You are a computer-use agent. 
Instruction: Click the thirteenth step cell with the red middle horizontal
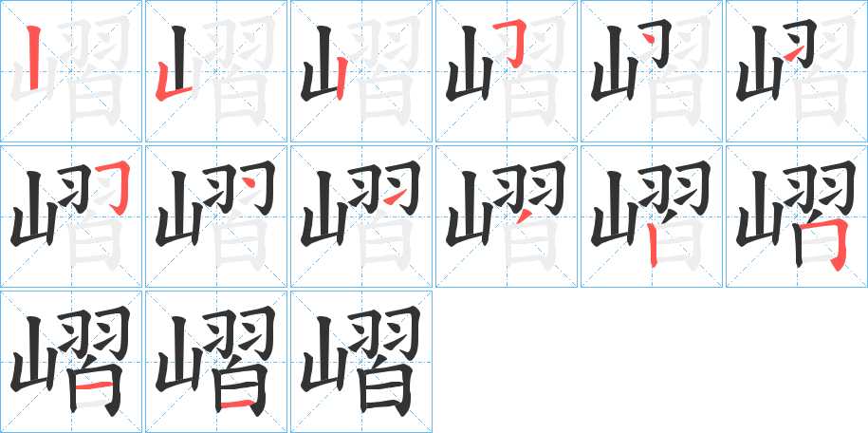click(71, 362)
